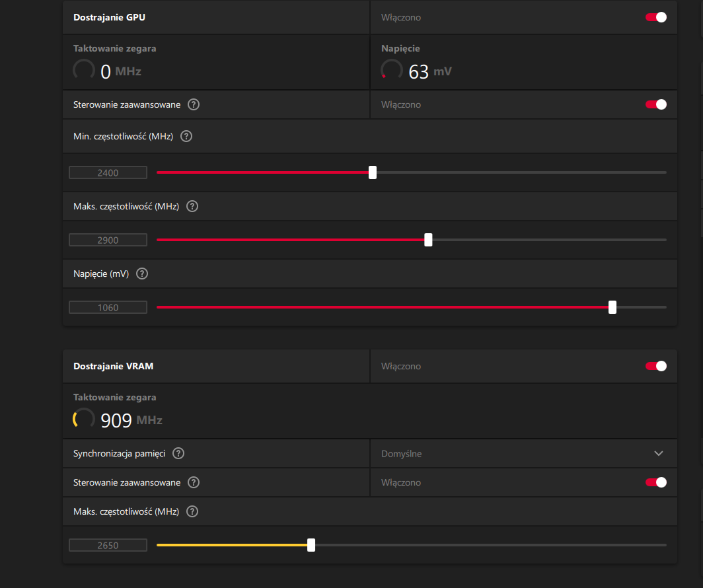Click the yellow VRAM frequency slider handle
703x588 pixels.
point(311,545)
